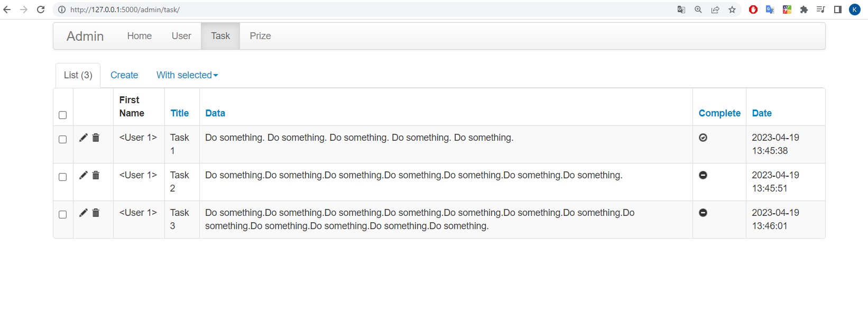868x318 pixels.
Task: Remove Task 2 via its trash icon
Action: pos(96,175)
